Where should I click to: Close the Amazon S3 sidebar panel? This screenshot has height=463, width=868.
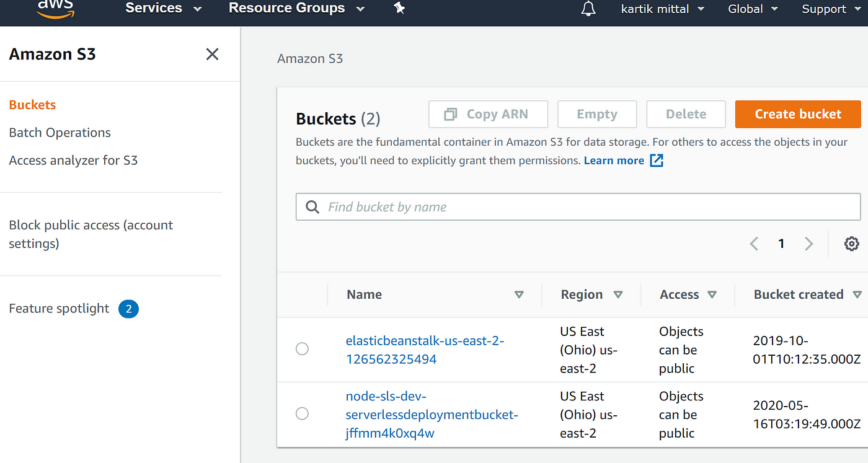[212, 55]
